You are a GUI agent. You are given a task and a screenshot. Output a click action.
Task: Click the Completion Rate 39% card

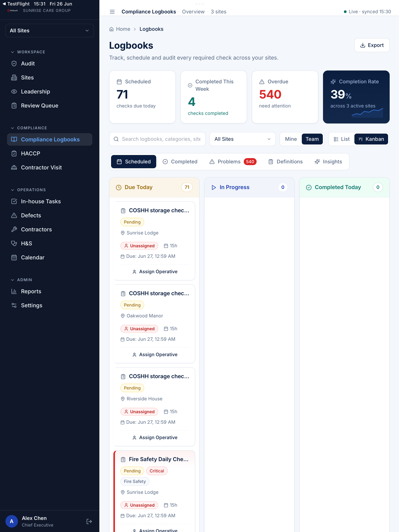(x=356, y=97)
